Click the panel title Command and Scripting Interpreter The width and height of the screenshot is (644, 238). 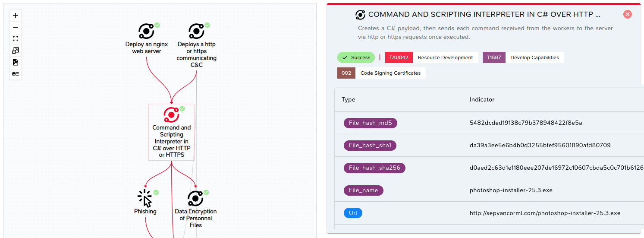click(484, 15)
